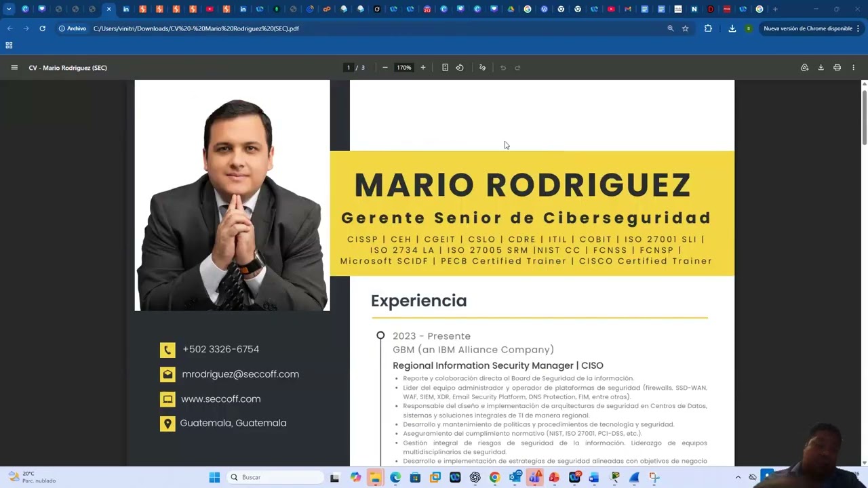Image resolution: width=868 pixels, height=488 pixels.
Task: Print the PDF document
Action: (837, 68)
